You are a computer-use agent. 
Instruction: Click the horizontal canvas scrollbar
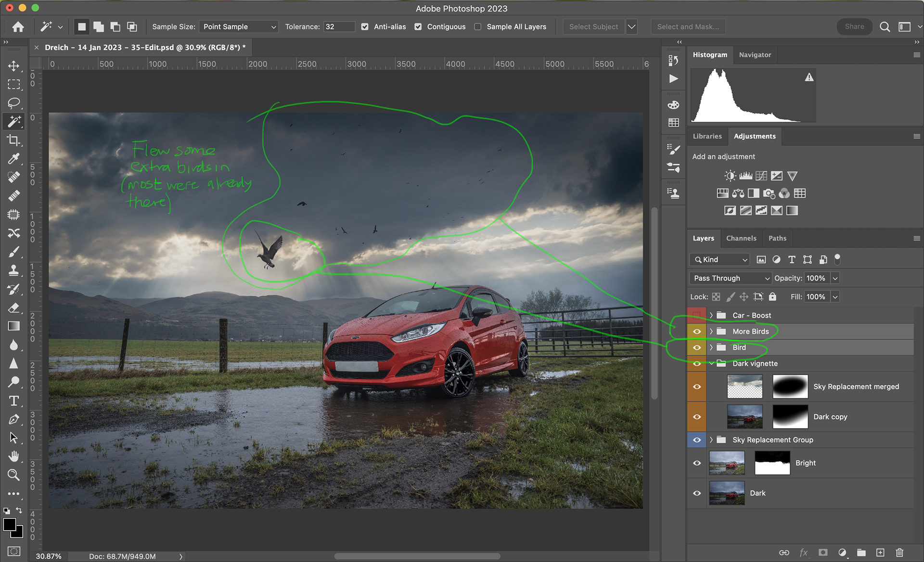(417, 556)
